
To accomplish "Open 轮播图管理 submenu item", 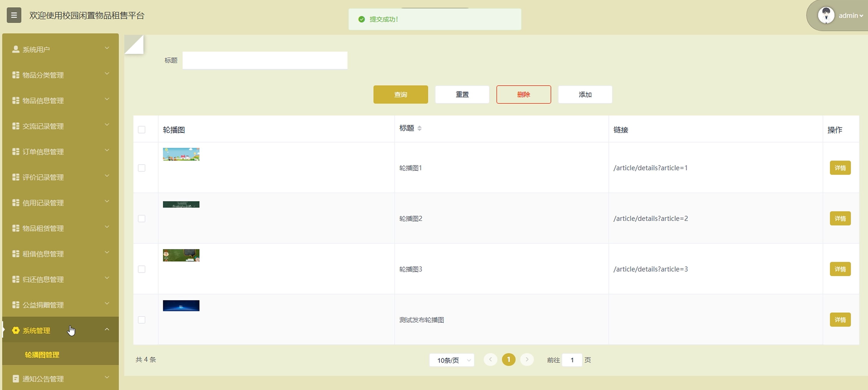I will (42, 355).
